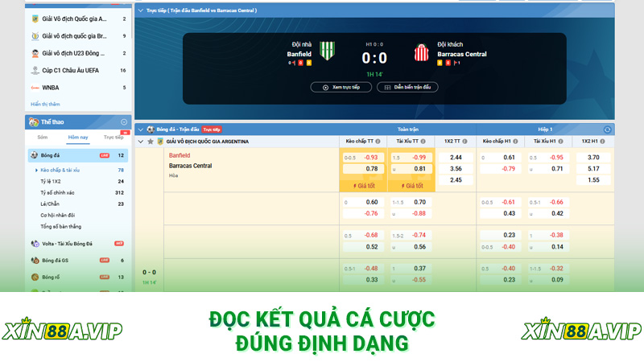Image resolution: width=644 pixels, height=362 pixels.
Task: Click the refresh icon in odds header
Action: coord(607,129)
